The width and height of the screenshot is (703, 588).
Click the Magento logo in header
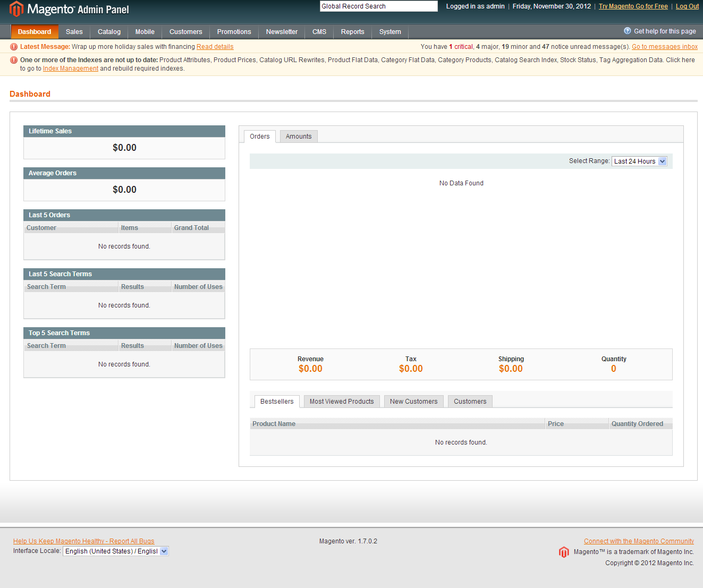pyautogui.click(x=69, y=9)
